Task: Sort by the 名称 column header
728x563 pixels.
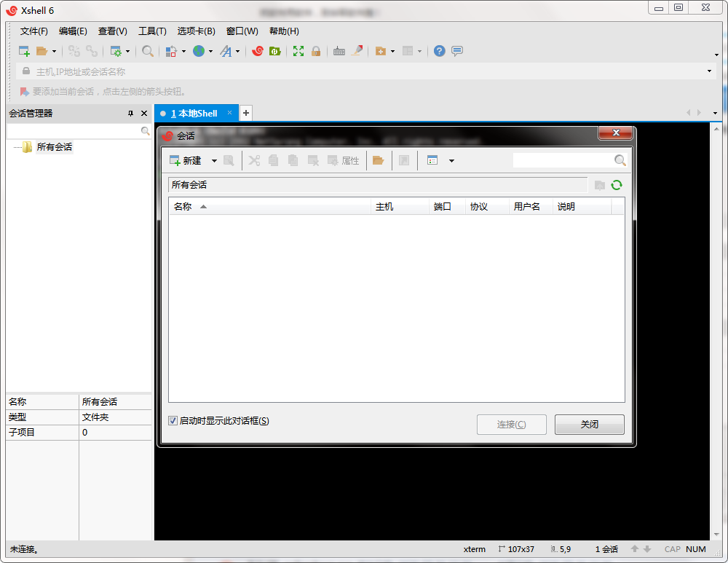Action: [x=270, y=207]
